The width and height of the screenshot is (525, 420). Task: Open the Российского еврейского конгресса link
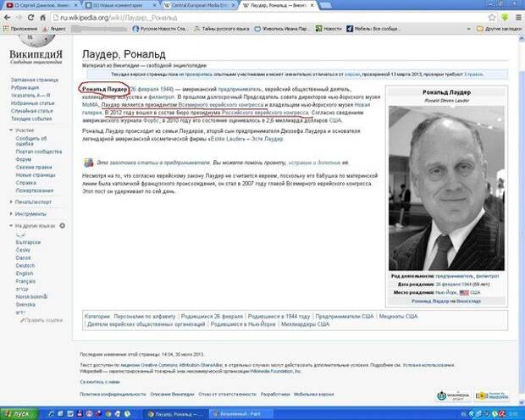coord(265,113)
